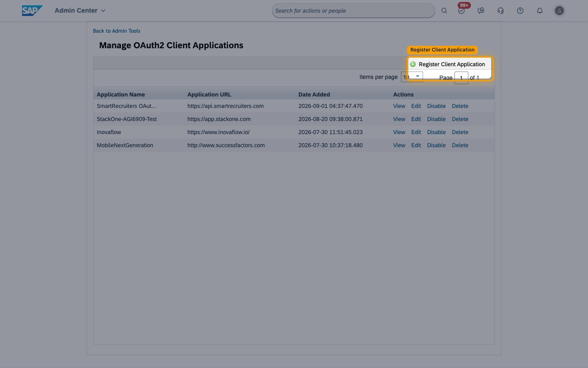Click Register Client Application button
Screen dimensions: 588x368
tap(448, 64)
